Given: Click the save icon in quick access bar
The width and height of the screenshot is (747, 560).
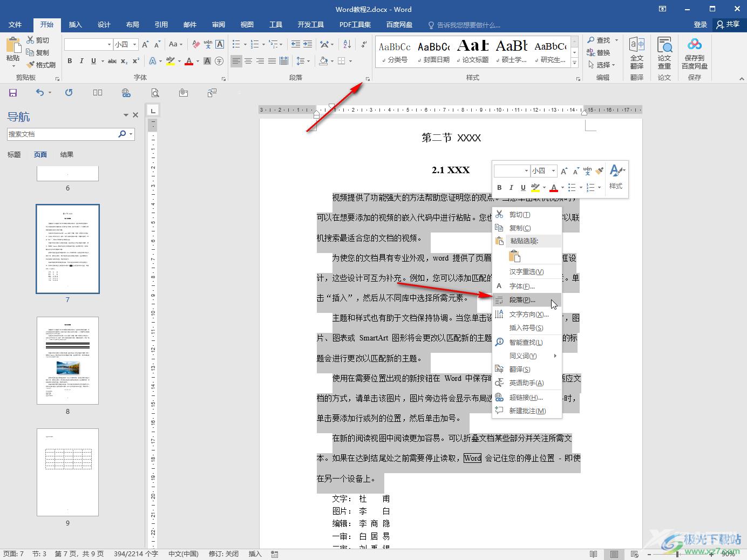Looking at the screenshot, I should click(x=13, y=93).
